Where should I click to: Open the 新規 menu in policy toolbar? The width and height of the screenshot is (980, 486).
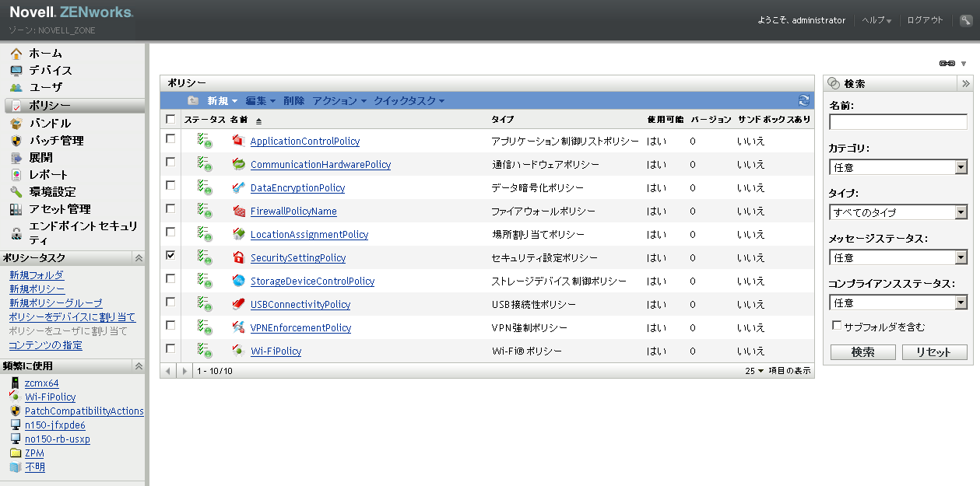pos(223,101)
